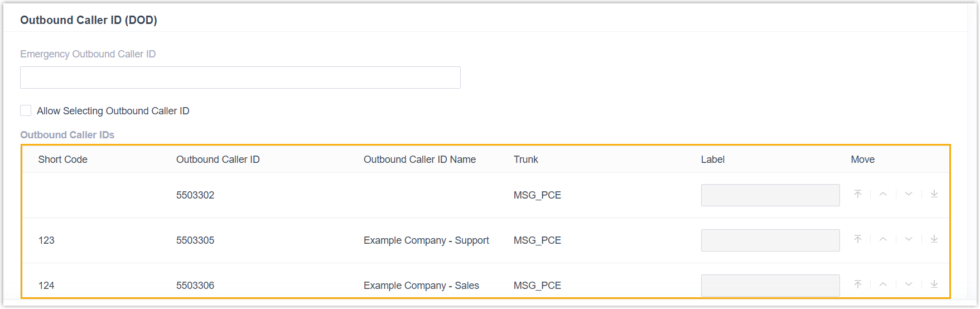Move the 5503302 row to top
980x309 pixels.
click(x=858, y=194)
